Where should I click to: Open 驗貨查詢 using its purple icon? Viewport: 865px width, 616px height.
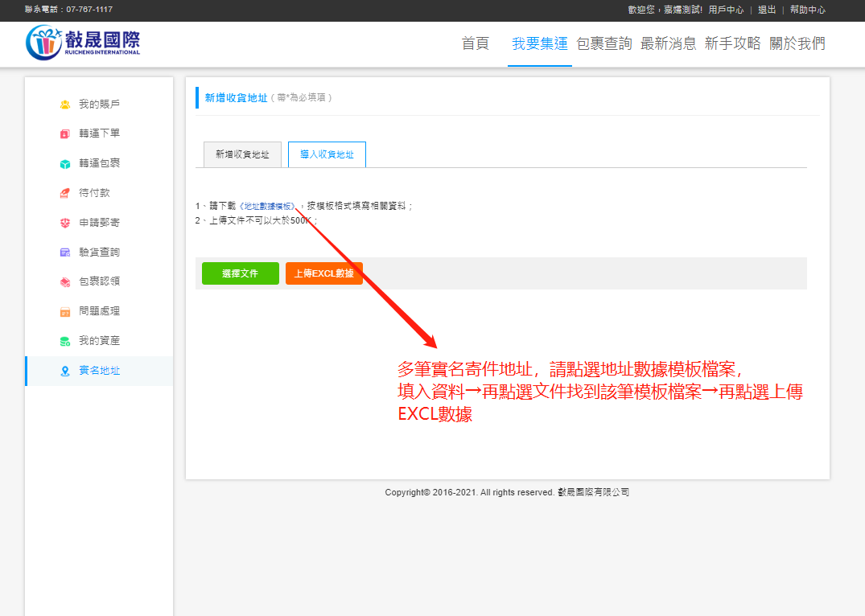[65, 253]
